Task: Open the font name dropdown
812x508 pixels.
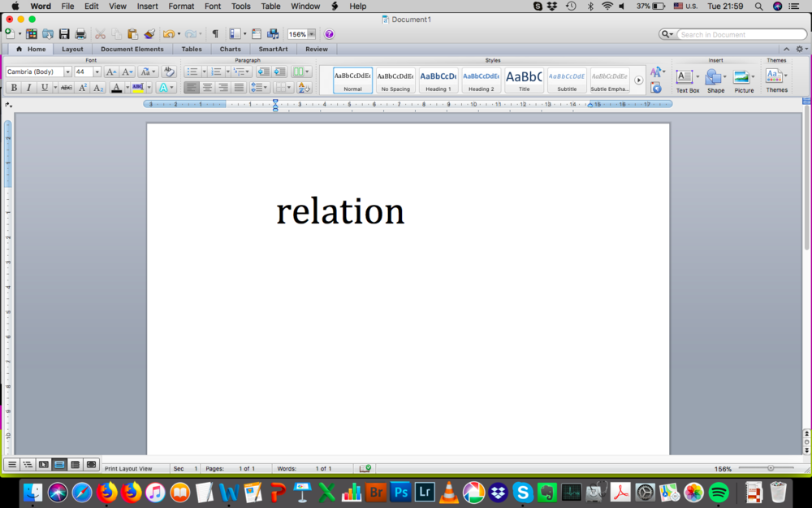Action: point(67,72)
